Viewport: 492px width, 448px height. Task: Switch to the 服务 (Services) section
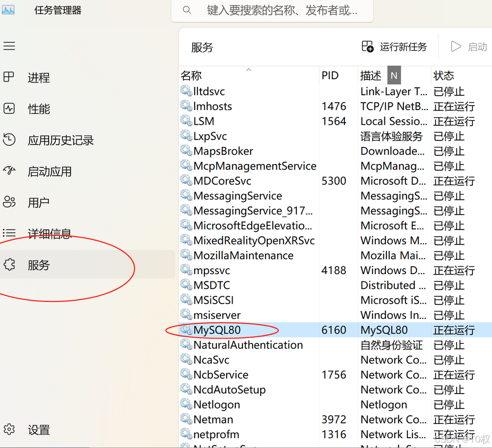39,265
